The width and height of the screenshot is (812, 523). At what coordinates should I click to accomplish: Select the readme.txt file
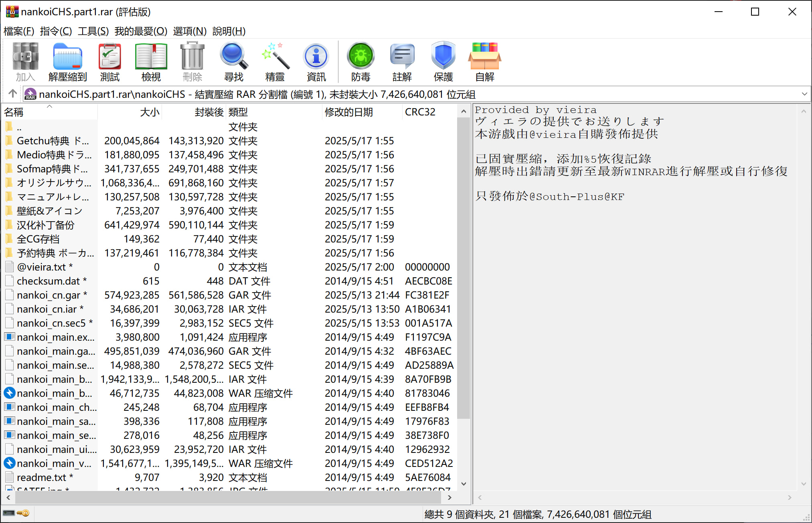tap(41, 477)
